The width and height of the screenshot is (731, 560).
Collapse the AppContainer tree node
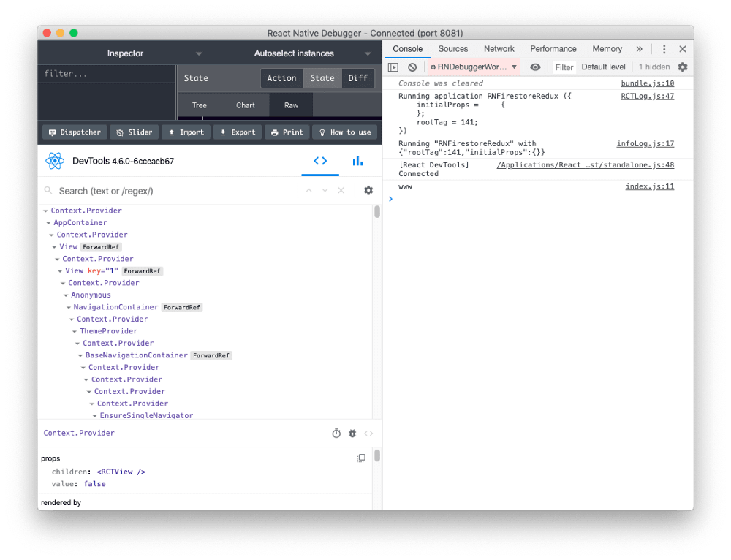48,223
